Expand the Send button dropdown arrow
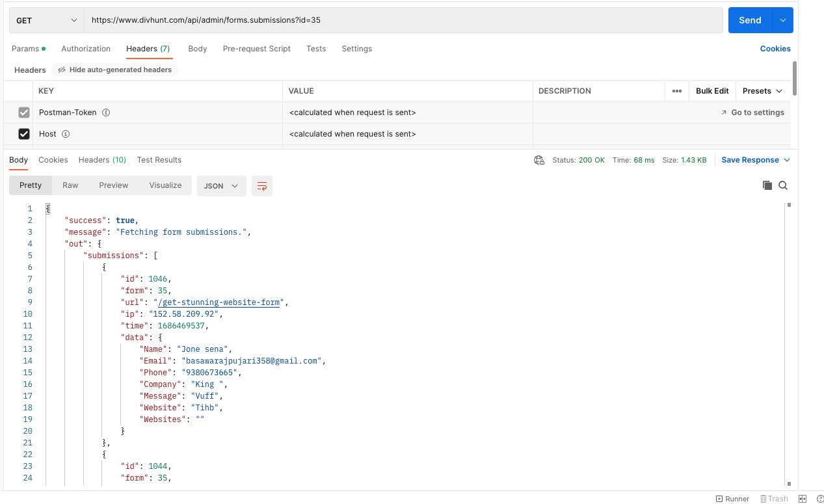Screen dimensions: 824x504 point(783,20)
